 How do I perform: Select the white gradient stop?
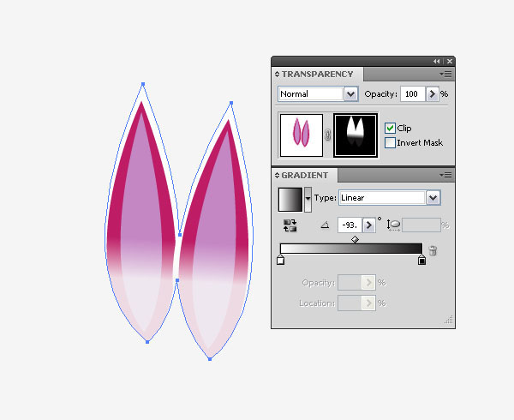(280, 260)
